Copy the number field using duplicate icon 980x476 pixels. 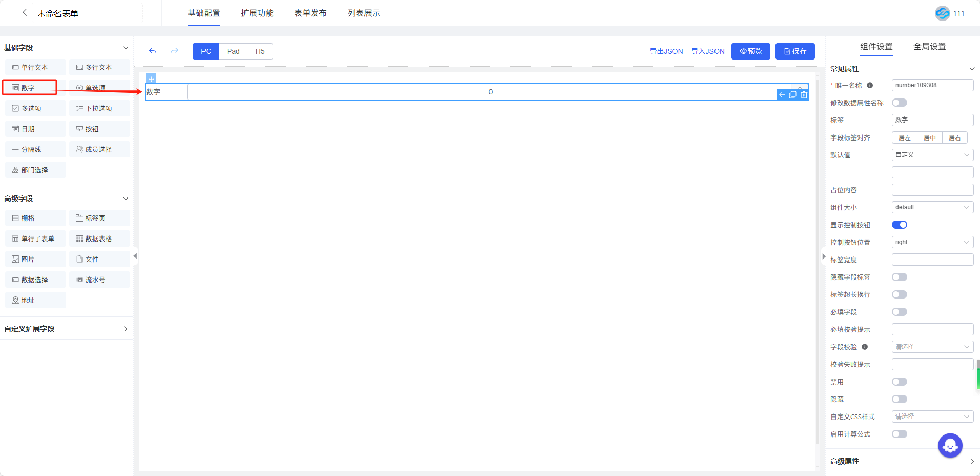793,94
